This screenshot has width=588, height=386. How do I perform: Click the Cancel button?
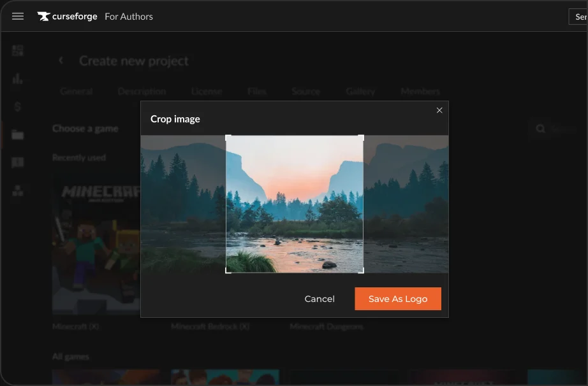(320, 299)
